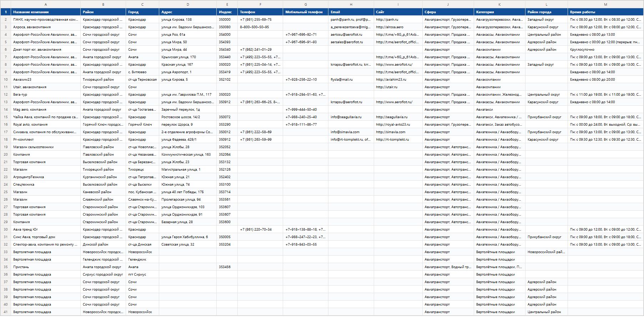Image resolution: width=644 pixels, height=322 pixels.
Task: Click the 'Название компании' header cell
Action: pyautogui.click(x=46, y=12)
